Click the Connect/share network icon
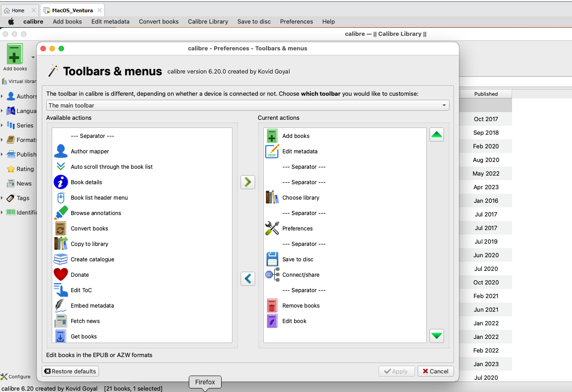Viewport: 572px width, 392px height. point(272,274)
